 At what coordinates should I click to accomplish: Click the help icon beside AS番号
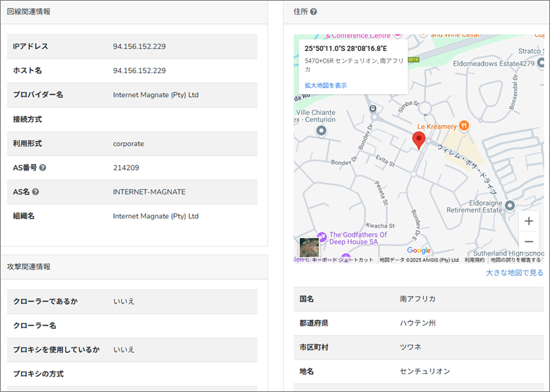click(x=43, y=168)
